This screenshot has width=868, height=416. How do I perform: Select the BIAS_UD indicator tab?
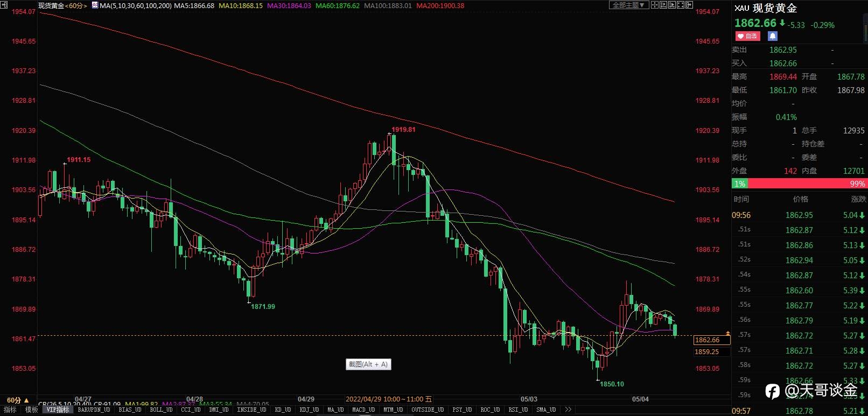[x=130, y=410]
